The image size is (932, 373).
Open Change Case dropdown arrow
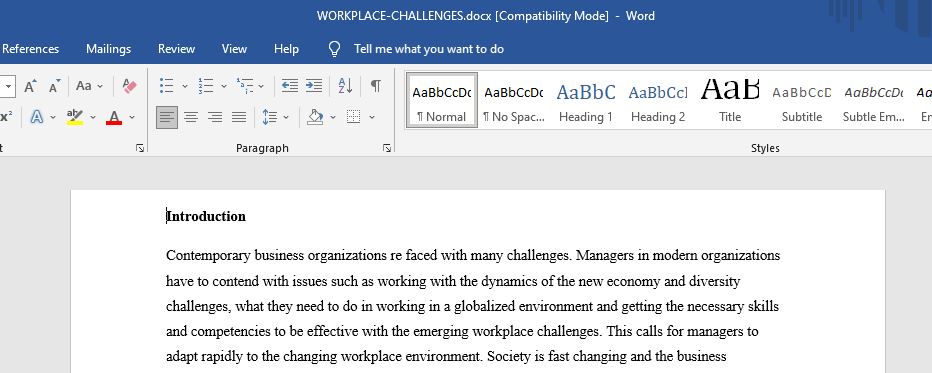[x=100, y=87]
